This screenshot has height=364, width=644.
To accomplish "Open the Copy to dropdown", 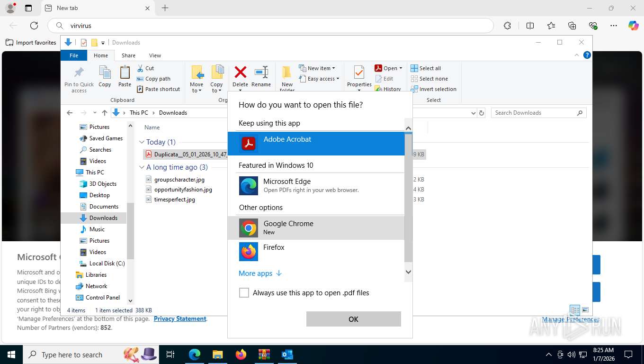I will point(217,79).
